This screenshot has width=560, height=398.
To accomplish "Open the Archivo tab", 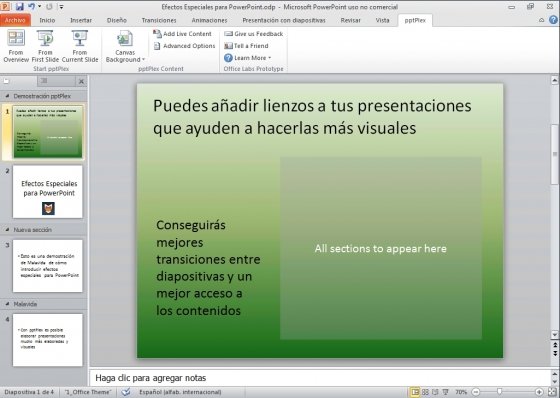I will (x=15, y=20).
